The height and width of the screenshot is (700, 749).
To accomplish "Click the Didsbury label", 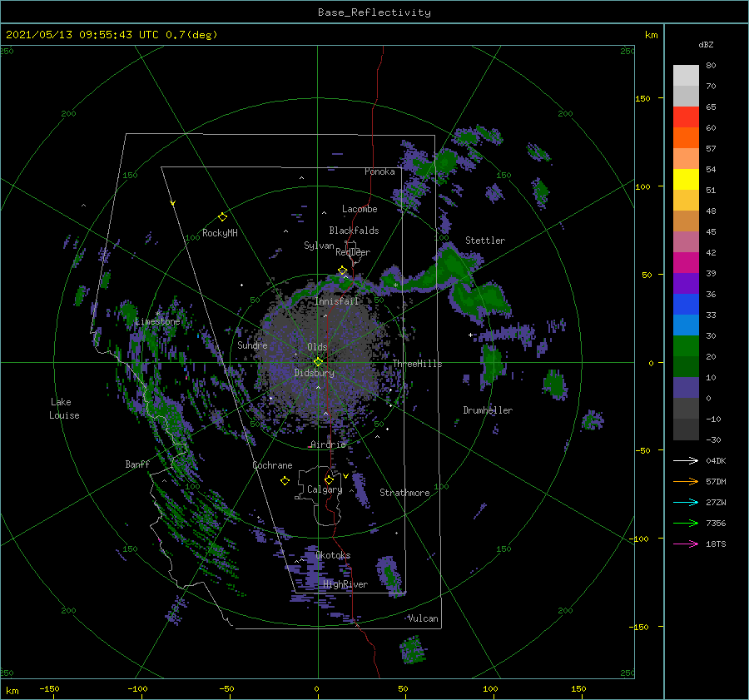I will [315, 373].
